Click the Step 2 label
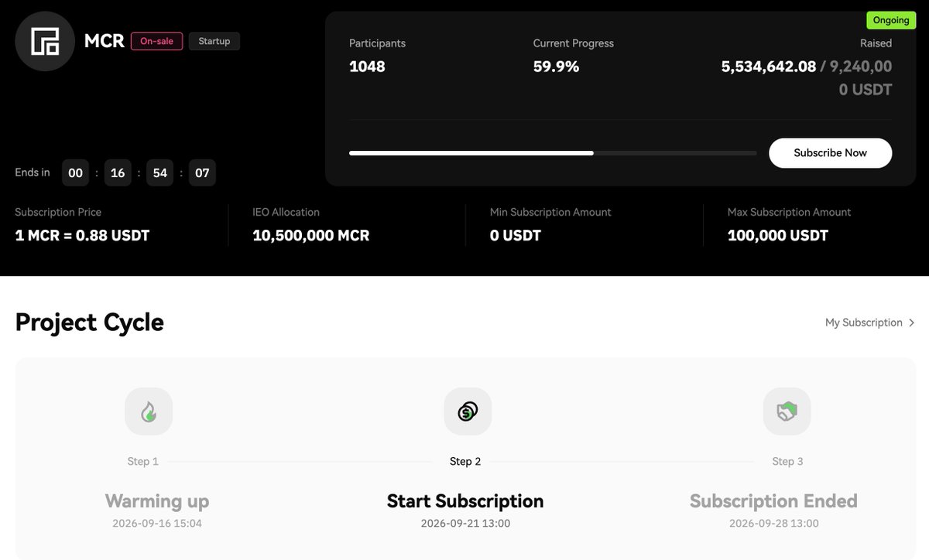The height and width of the screenshot is (560, 929). [465, 461]
